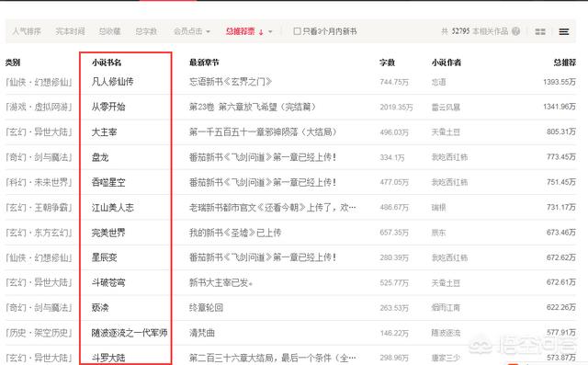Screen dimensions: 588x365
Task: Open chapter 新书大主宰已发
Action: (x=220, y=283)
